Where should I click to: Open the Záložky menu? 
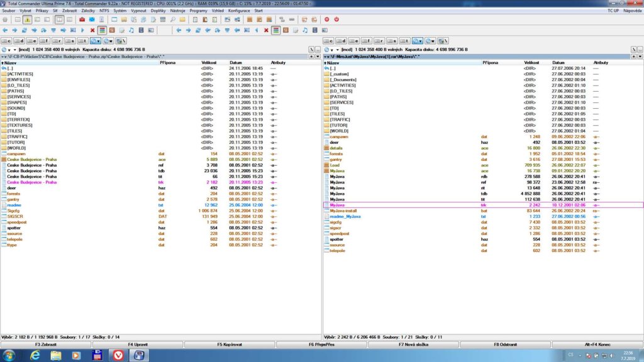tap(88, 11)
